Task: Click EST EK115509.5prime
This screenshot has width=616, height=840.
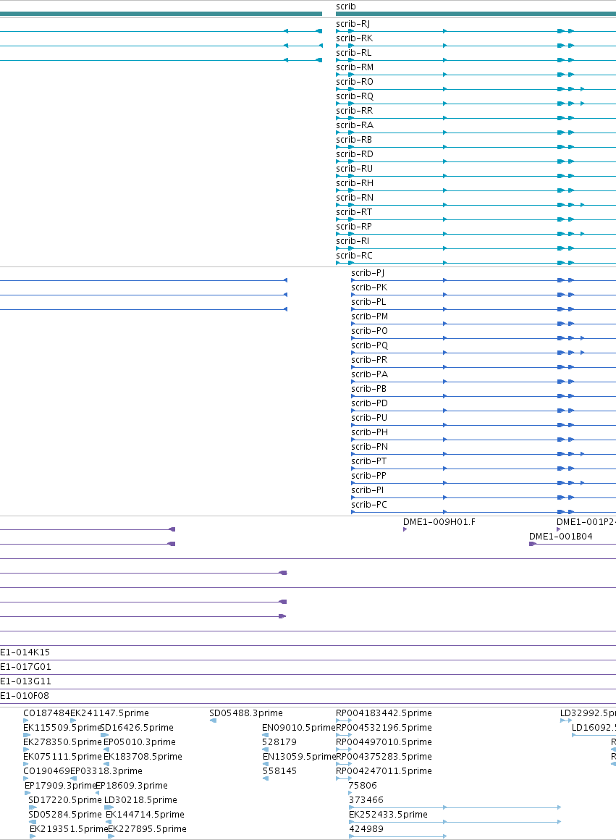Action: click(62, 728)
